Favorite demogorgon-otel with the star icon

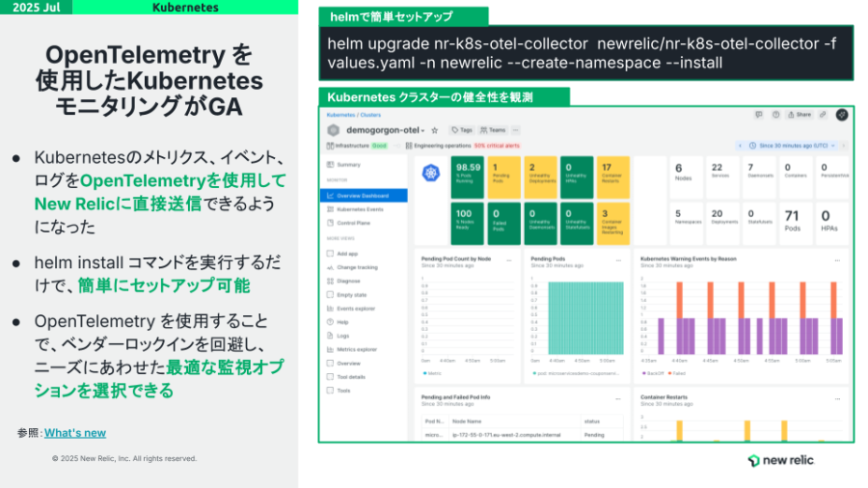[435, 130]
